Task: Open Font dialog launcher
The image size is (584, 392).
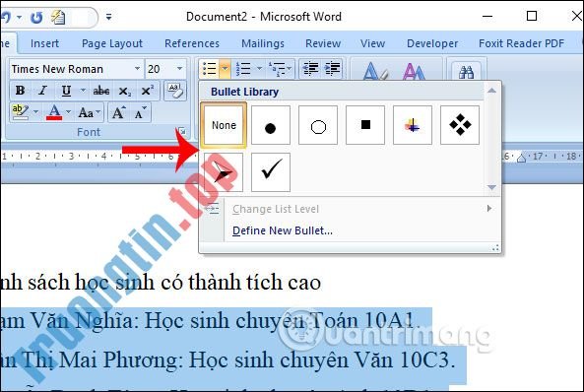Action: tap(182, 131)
